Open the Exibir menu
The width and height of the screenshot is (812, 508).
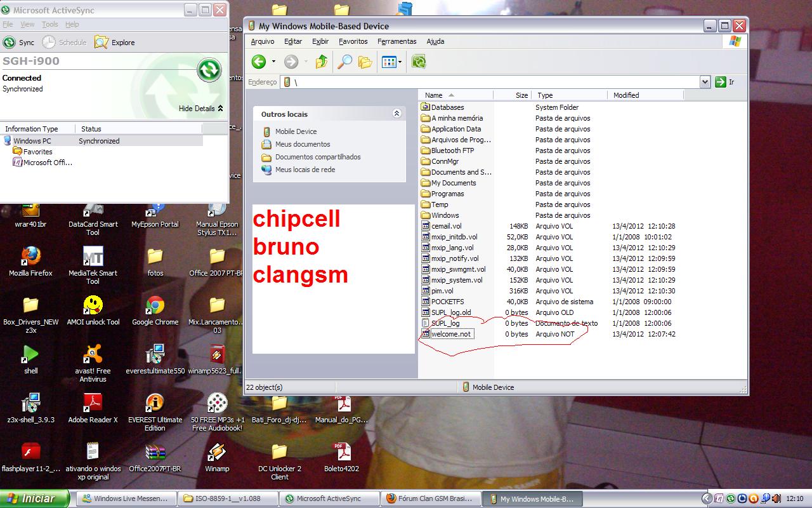[x=320, y=41]
